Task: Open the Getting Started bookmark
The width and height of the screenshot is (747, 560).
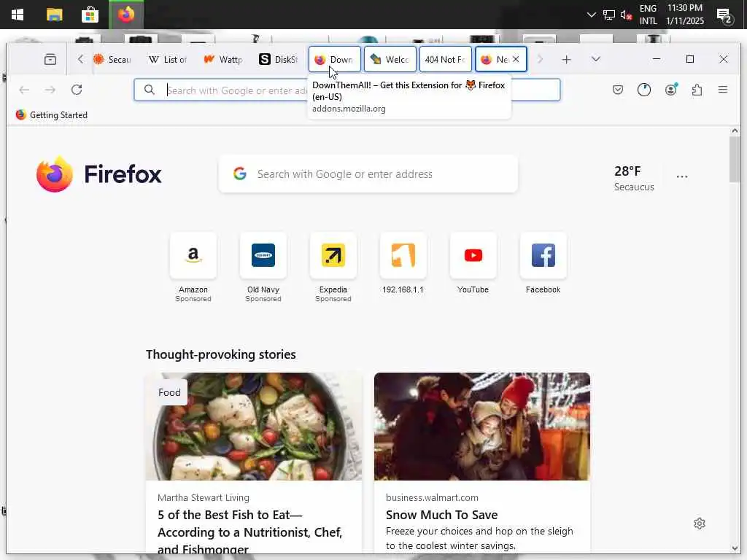Action: (x=52, y=114)
